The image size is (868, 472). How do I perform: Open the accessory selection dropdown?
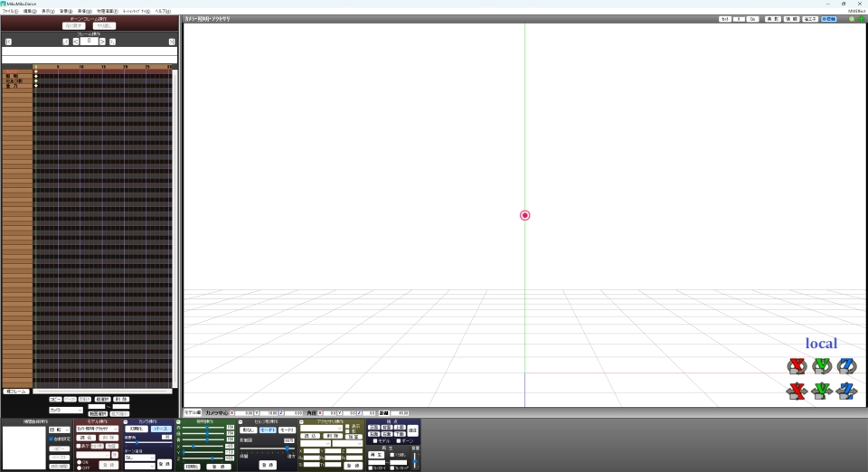coord(322,429)
